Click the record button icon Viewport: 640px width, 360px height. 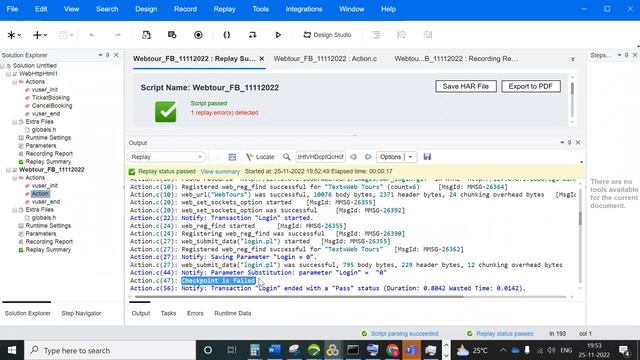(x=198, y=35)
